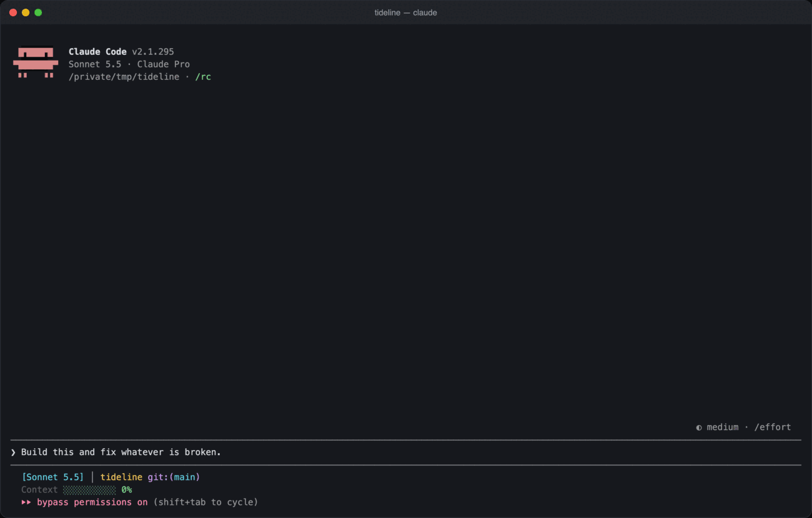Click the prompt chevron before the input

(13, 452)
